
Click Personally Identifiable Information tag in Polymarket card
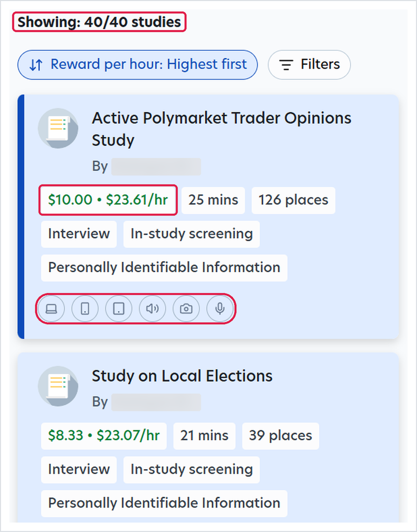click(x=164, y=268)
